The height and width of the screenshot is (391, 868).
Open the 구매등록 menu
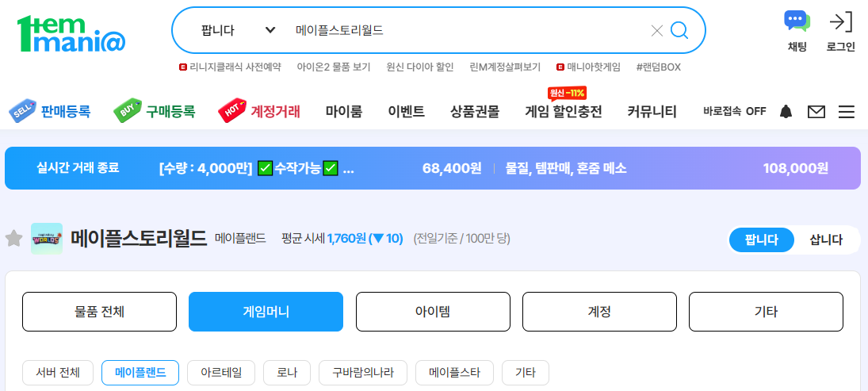tap(170, 112)
